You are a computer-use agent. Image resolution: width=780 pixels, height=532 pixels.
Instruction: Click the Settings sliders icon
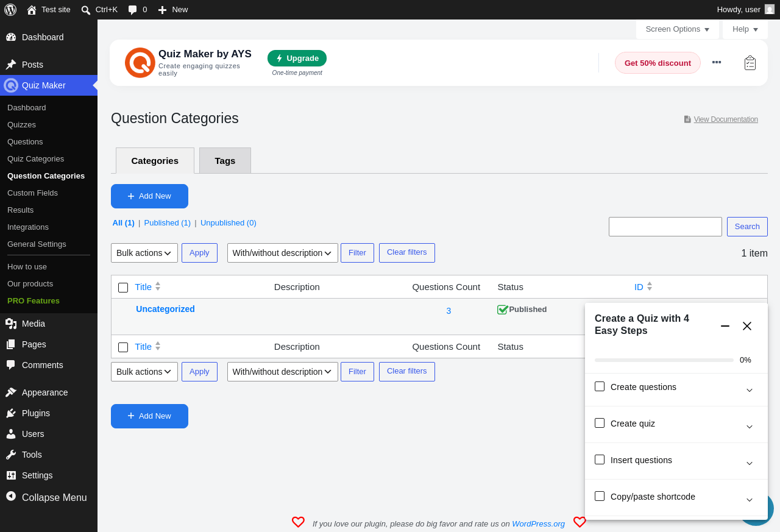coord(11,475)
